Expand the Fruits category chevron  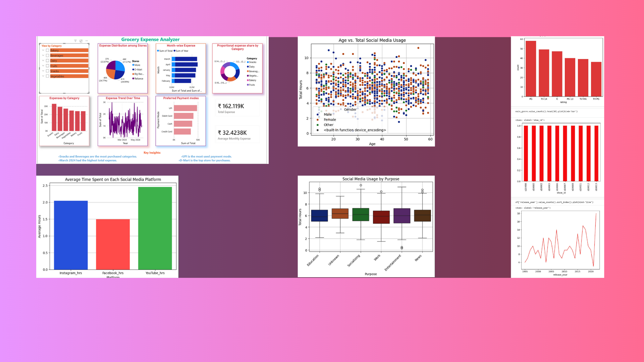[43, 66]
